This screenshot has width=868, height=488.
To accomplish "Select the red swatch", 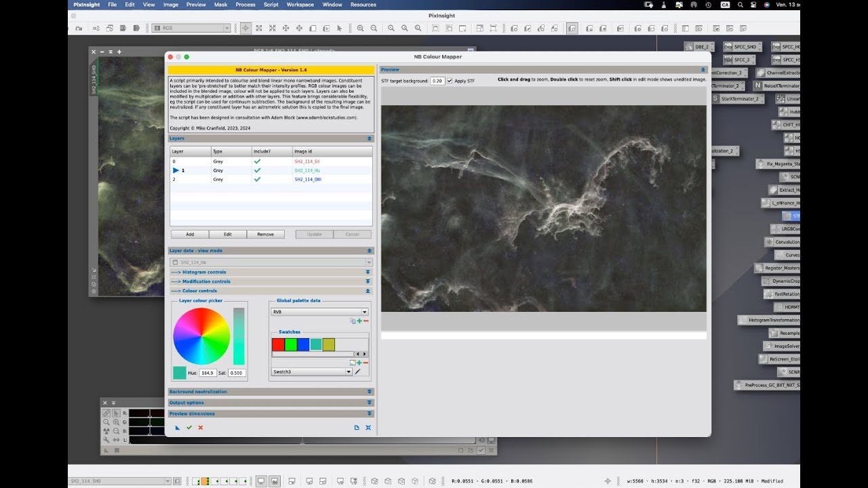I will (278, 344).
